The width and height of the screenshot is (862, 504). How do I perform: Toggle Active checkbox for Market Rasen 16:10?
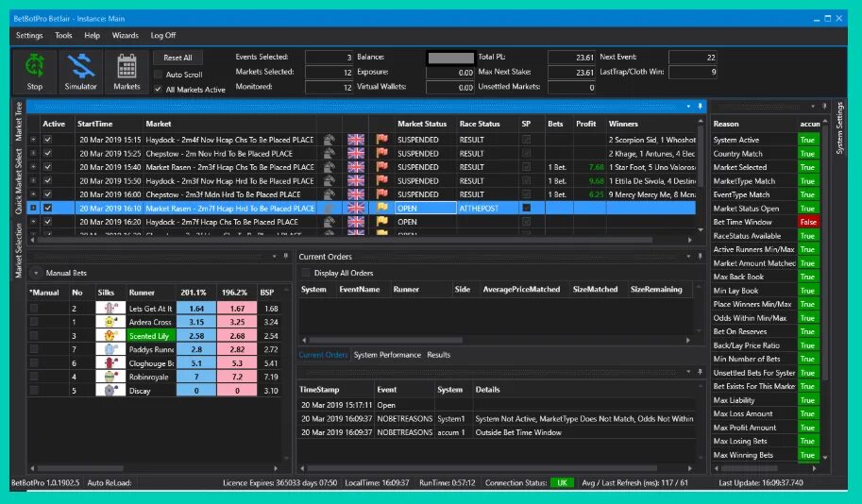point(48,208)
